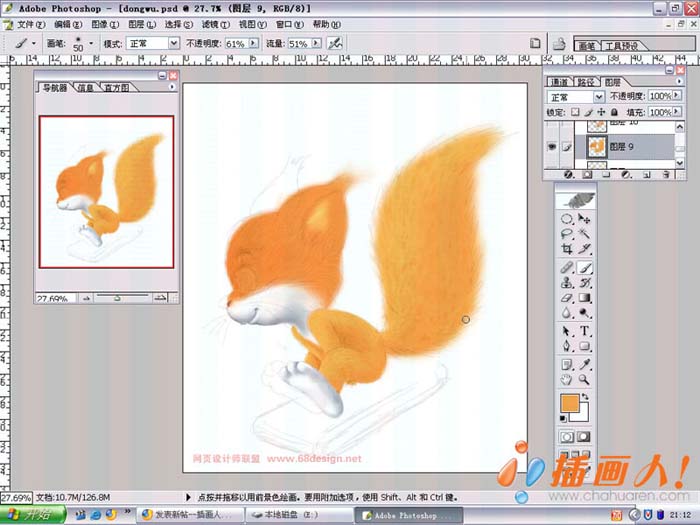
Task: Switch to the 直方图 tab
Action: point(116,88)
